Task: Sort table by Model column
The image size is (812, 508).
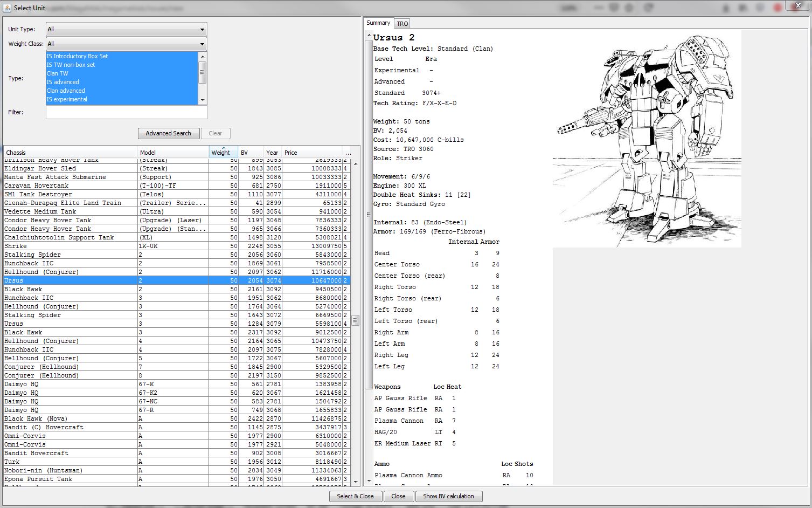Action: 173,153
